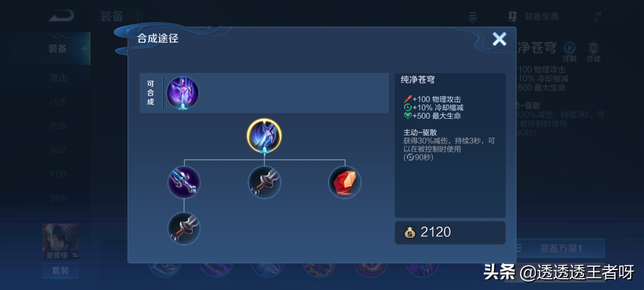The width and height of the screenshot is (644, 290).
Task: Open the 详解 detail play icon
Action: 570,52
